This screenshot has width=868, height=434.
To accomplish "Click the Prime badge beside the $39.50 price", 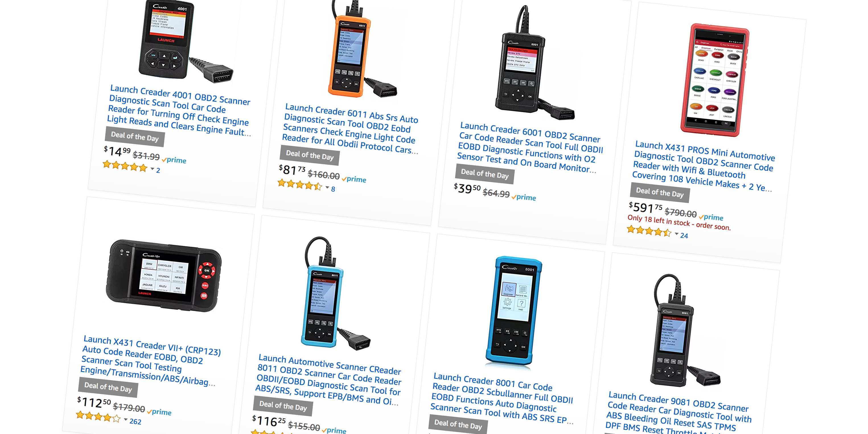I will [x=524, y=197].
